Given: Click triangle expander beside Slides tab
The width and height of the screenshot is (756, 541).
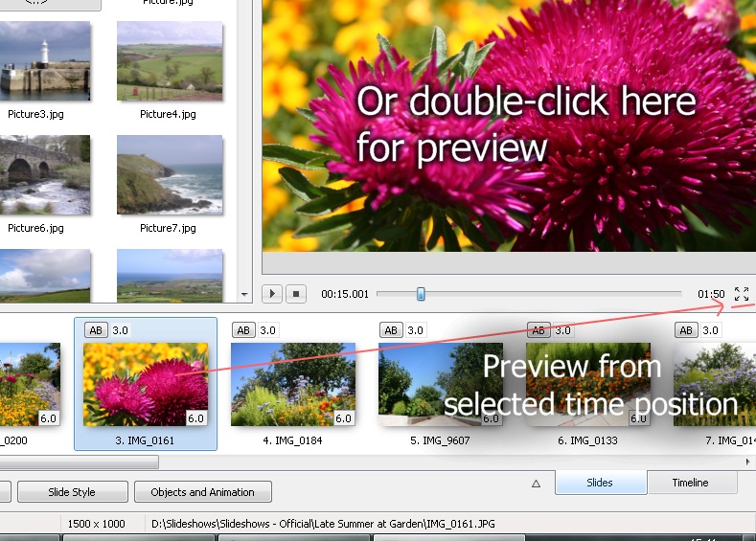Looking at the screenshot, I should 537,484.
